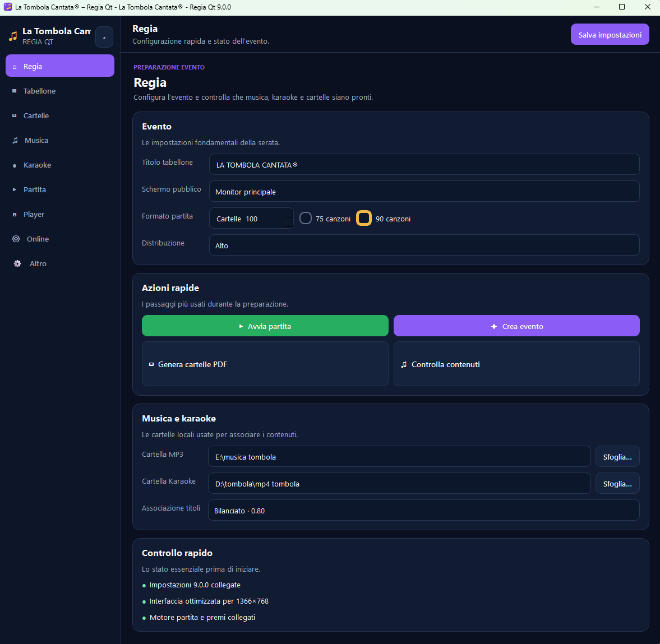This screenshot has height=644, width=660.
Task: Click the Crea evento button
Action: [516, 326]
